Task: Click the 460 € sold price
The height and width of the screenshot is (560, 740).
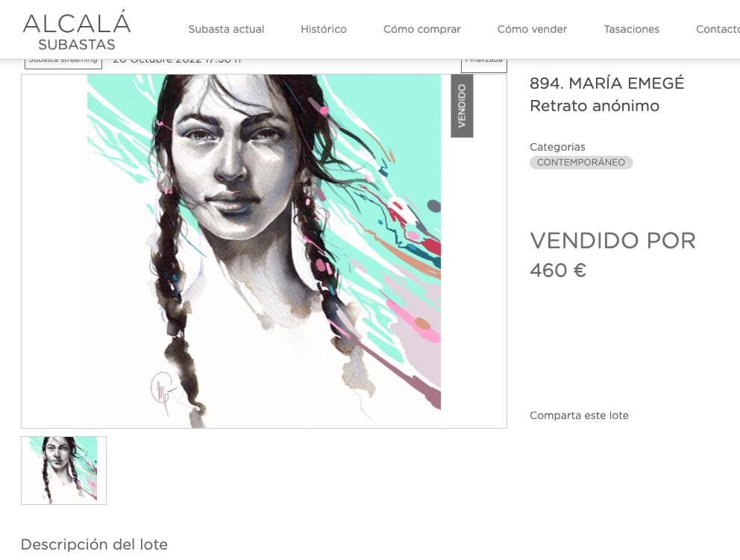Action: 558,271
